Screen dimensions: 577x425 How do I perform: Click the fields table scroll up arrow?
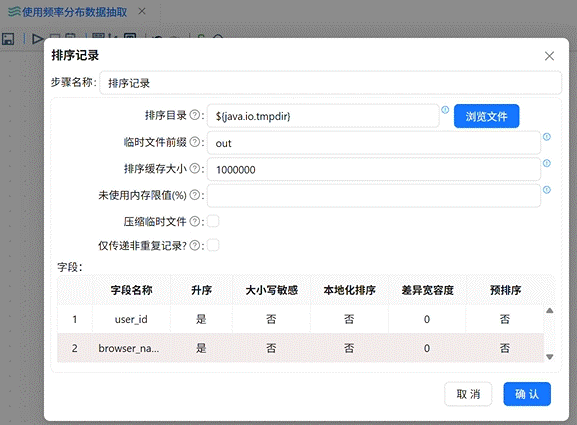tap(549, 311)
